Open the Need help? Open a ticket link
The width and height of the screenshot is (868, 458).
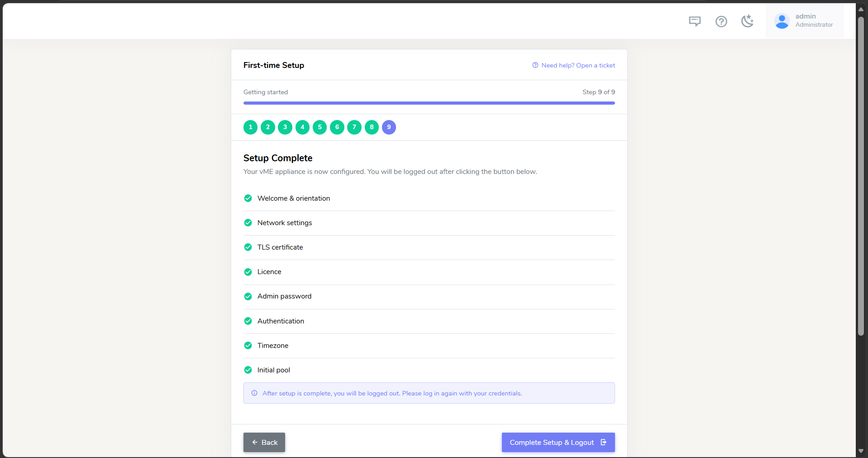tap(574, 65)
